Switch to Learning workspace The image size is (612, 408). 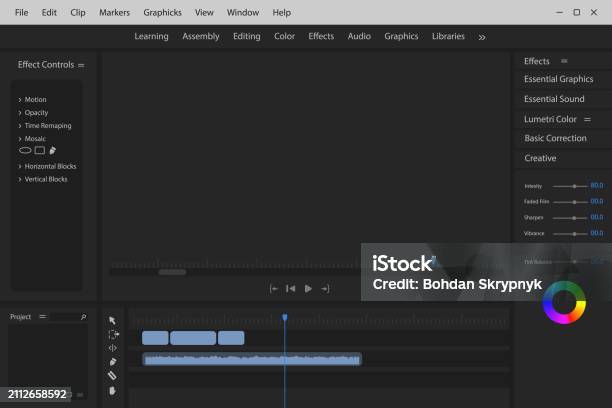tap(151, 36)
